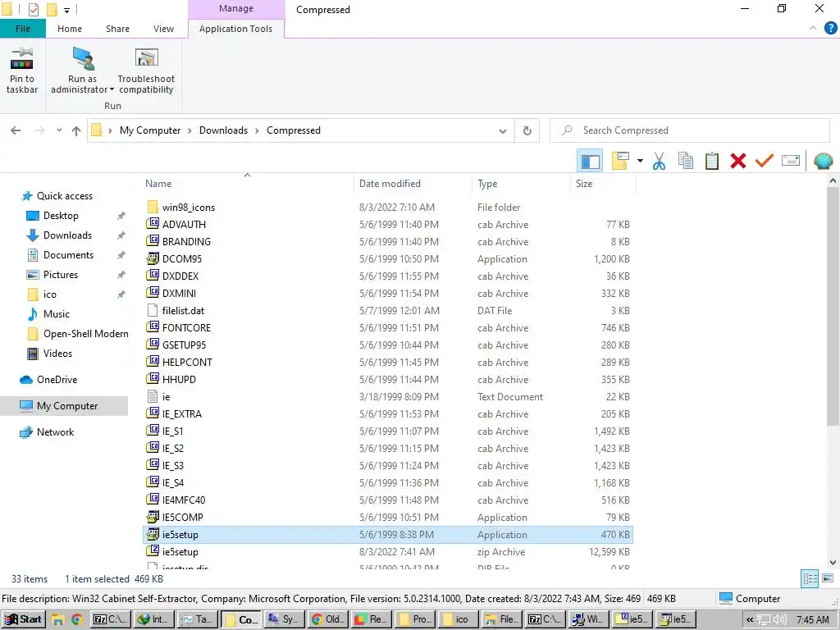Click the clipboard Paste icon
The height and width of the screenshot is (630, 840).
click(x=712, y=161)
